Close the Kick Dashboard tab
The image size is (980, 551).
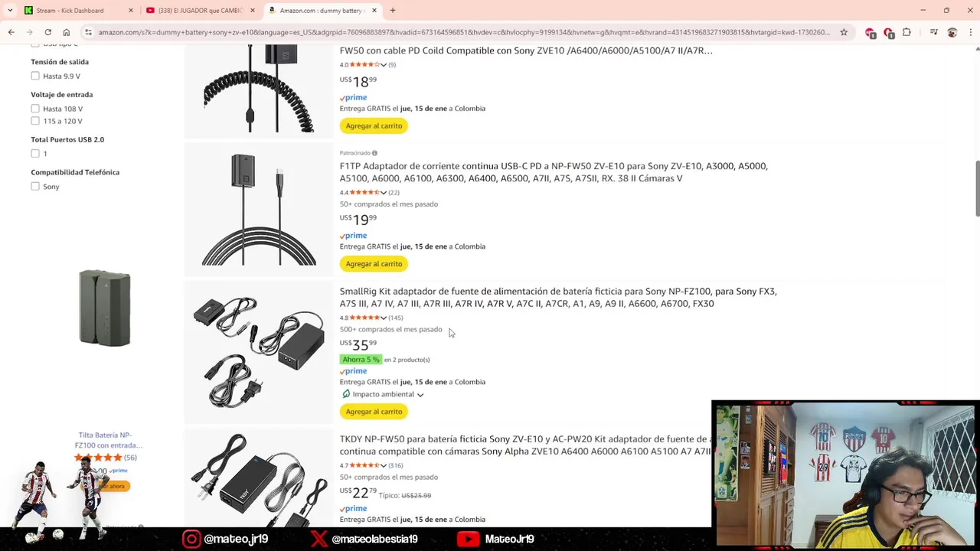click(130, 11)
